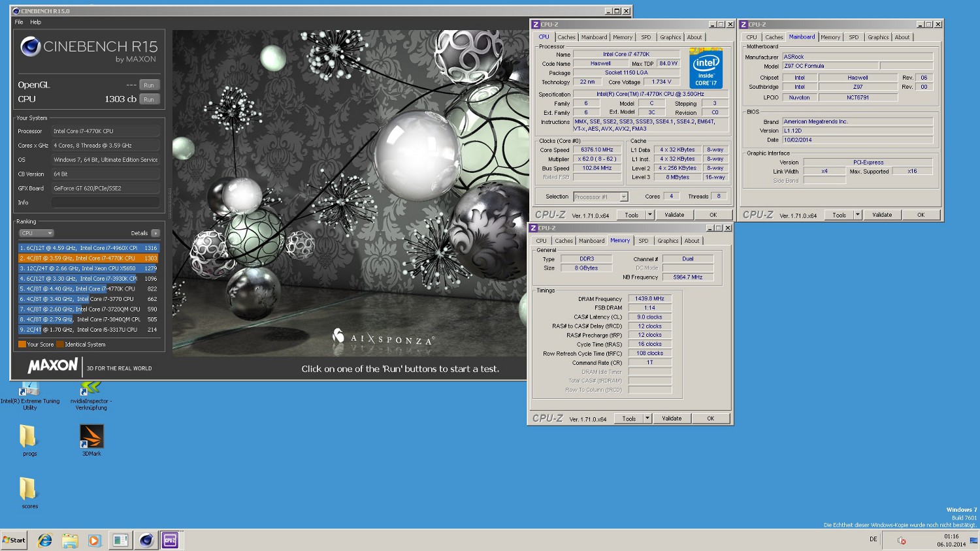The height and width of the screenshot is (551, 980).
Task: Click the Cinebench taskbar icon
Action: [x=146, y=541]
